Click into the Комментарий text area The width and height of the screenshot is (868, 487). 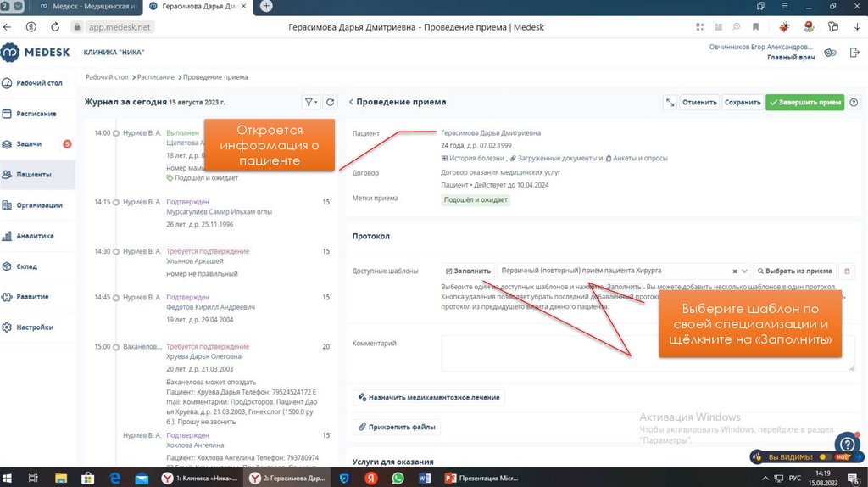(x=648, y=353)
